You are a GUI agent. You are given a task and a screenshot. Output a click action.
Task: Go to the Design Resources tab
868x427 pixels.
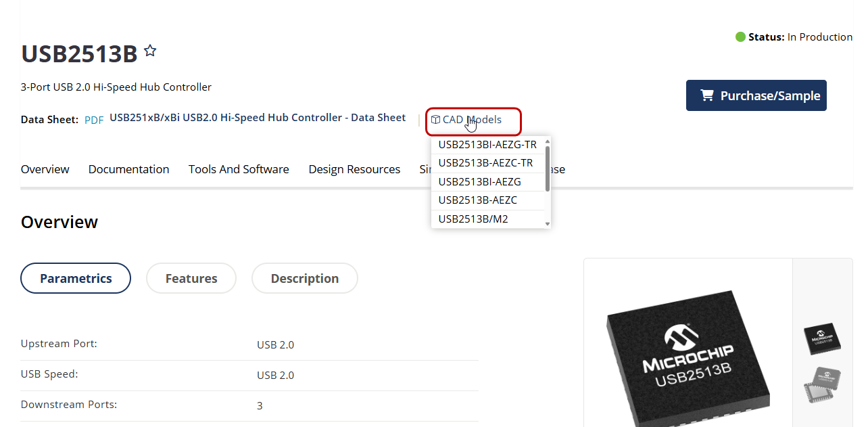pos(354,169)
